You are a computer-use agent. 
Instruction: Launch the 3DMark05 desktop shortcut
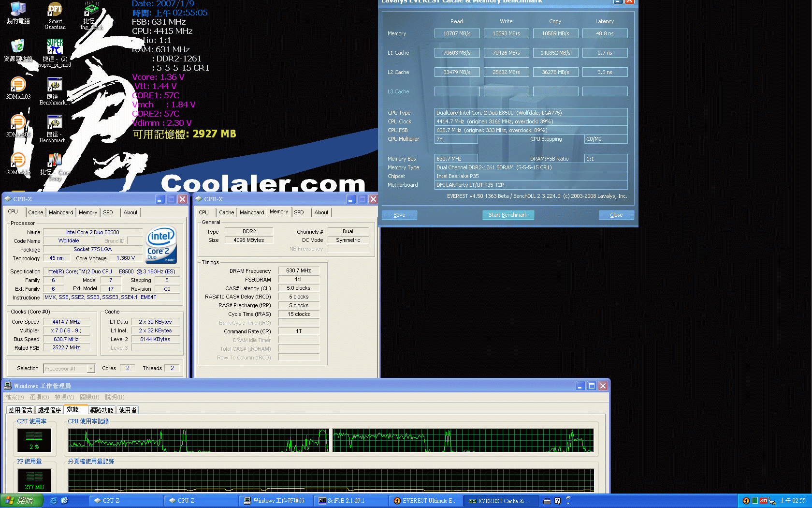18,125
